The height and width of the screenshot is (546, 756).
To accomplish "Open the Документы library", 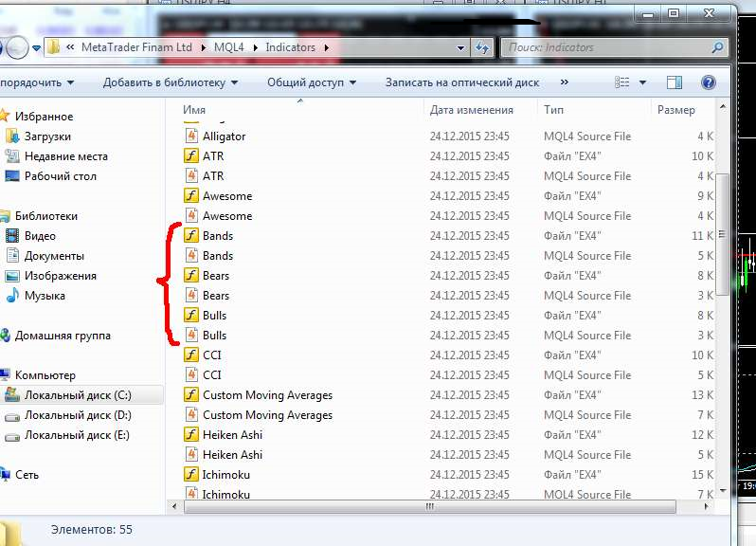I will tap(45, 256).
